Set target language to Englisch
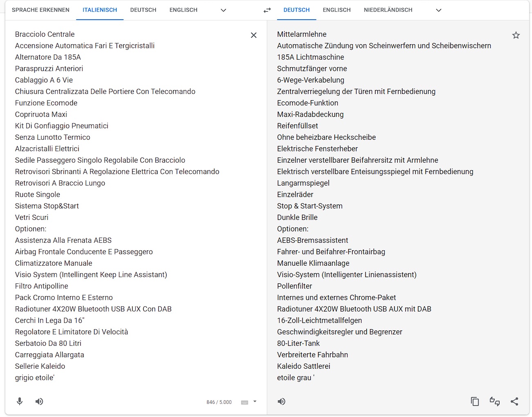The image size is (532, 417). 336,10
